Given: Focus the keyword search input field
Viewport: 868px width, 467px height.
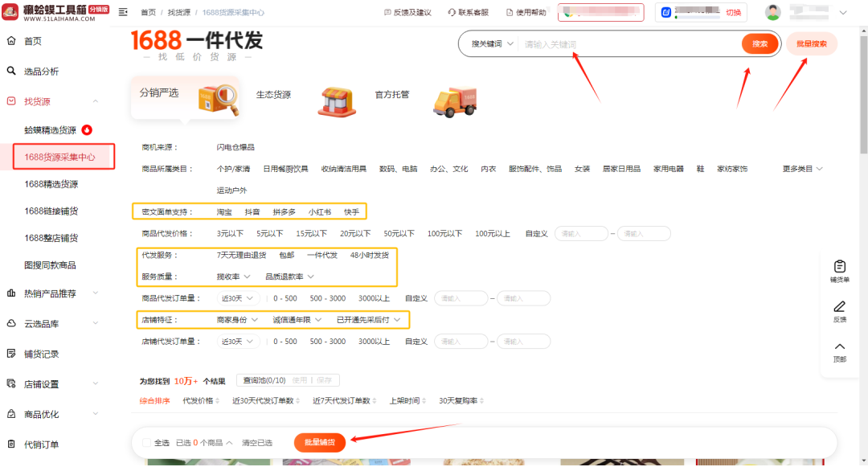Looking at the screenshot, I should click(628, 43).
